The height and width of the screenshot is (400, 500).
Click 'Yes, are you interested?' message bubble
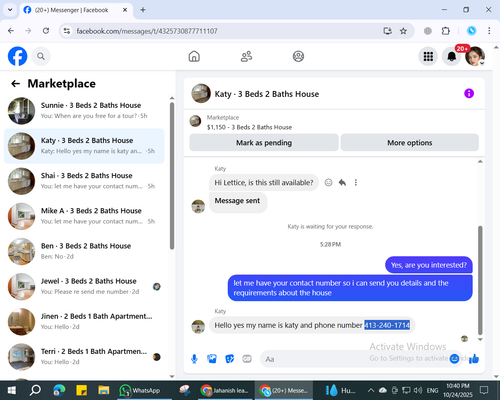pos(429,265)
